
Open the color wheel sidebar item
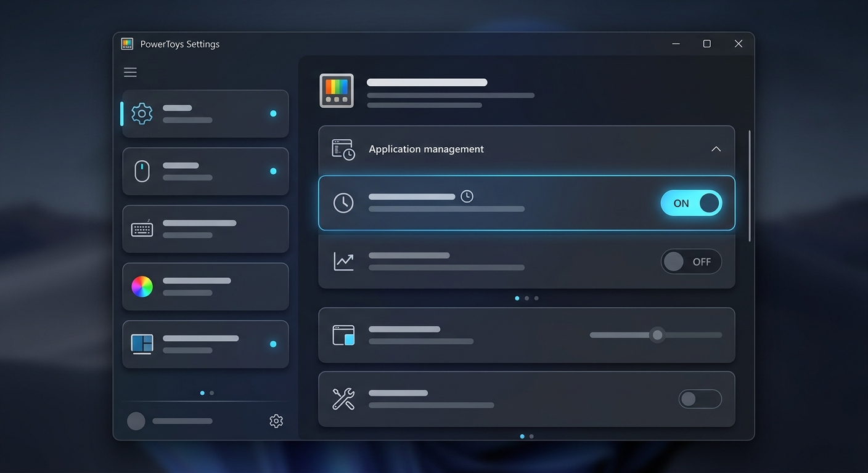pyautogui.click(x=205, y=286)
